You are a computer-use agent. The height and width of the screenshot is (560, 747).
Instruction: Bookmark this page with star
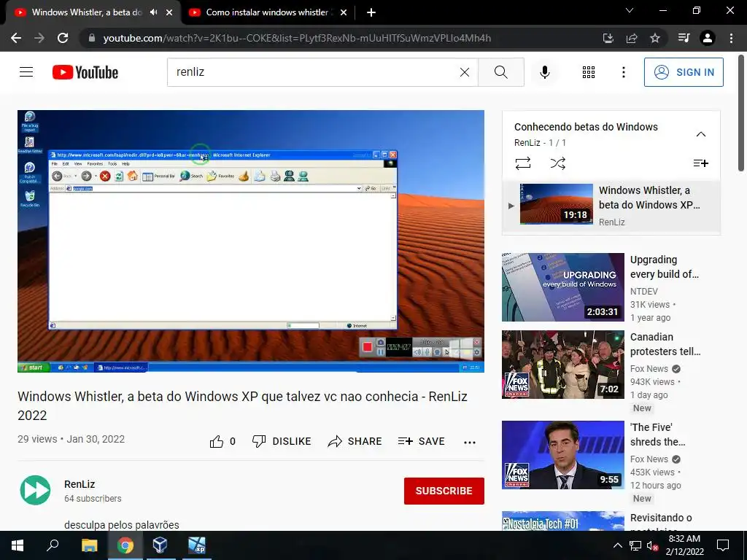coord(655,38)
